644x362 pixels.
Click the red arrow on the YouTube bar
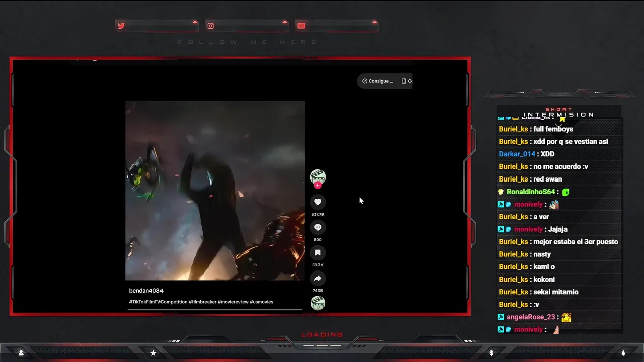pos(374,22)
